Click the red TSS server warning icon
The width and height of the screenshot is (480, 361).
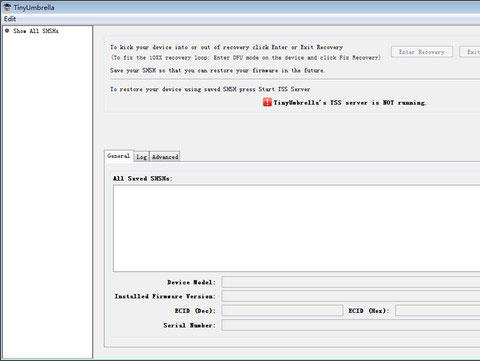pos(267,102)
